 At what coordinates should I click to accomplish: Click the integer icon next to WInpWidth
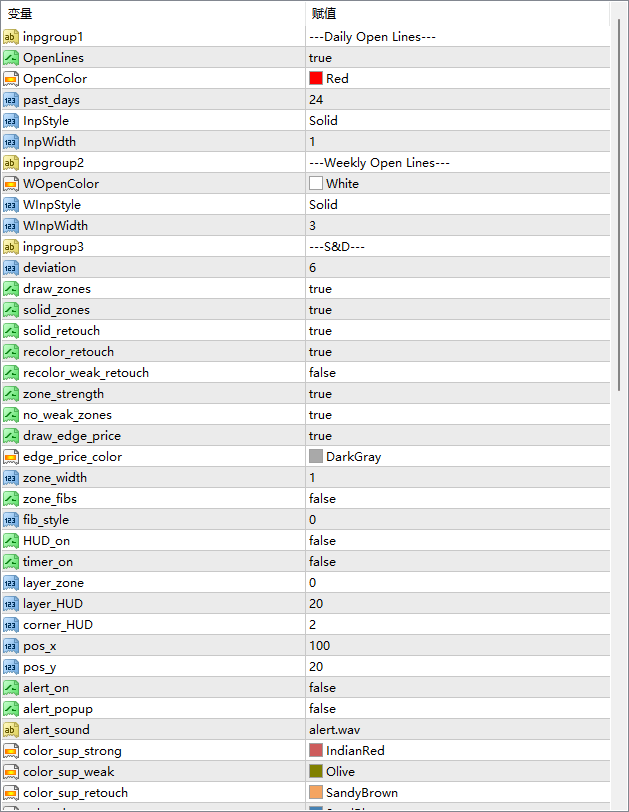click(x=11, y=226)
